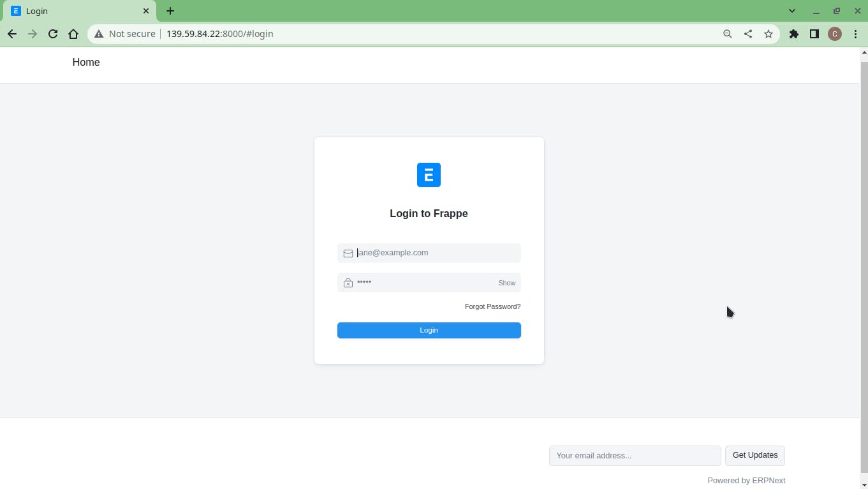
Task: Click the page vertical scrollbar
Action: (864, 267)
